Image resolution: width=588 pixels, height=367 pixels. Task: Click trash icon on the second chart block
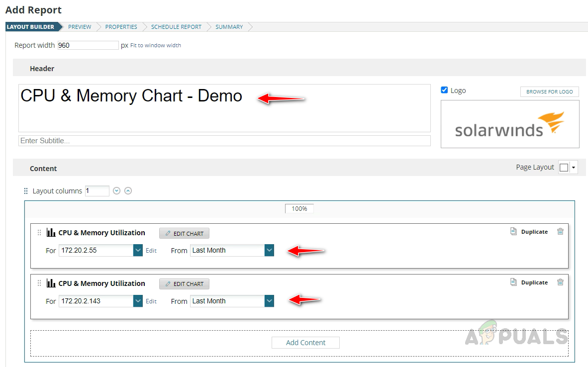click(560, 282)
